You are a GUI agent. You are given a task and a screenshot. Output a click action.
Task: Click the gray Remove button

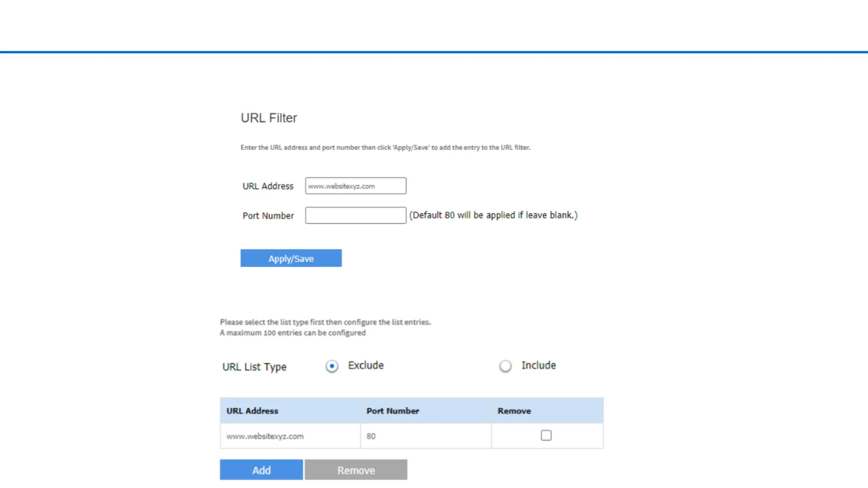click(356, 470)
